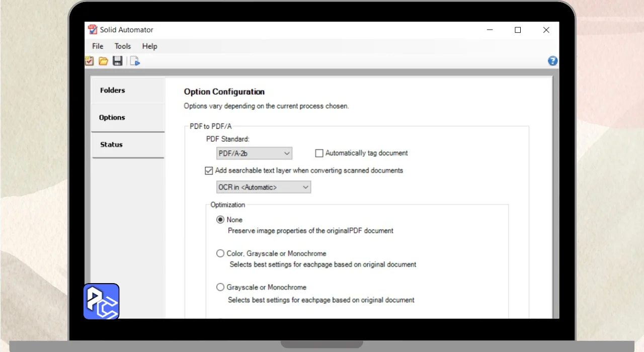Open the OCR in <Automatic> dropdown
The width and height of the screenshot is (644, 352).
pos(263,187)
